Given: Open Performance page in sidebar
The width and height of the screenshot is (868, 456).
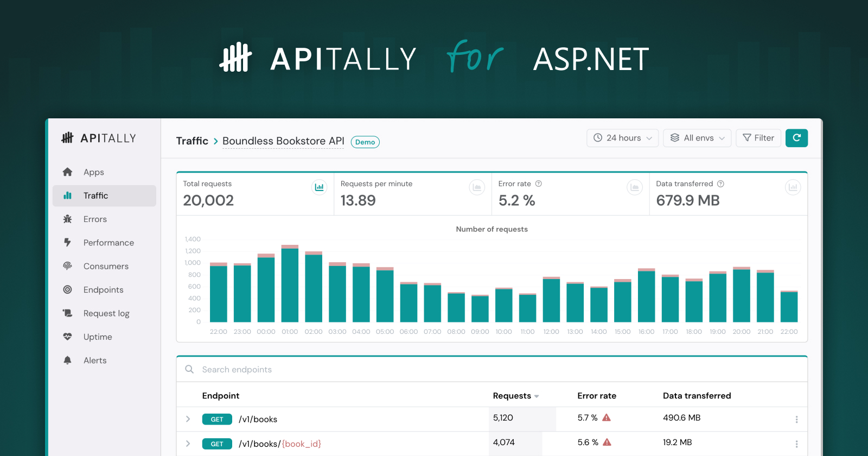Looking at the screenshot, I should click(x=108, y=243).
